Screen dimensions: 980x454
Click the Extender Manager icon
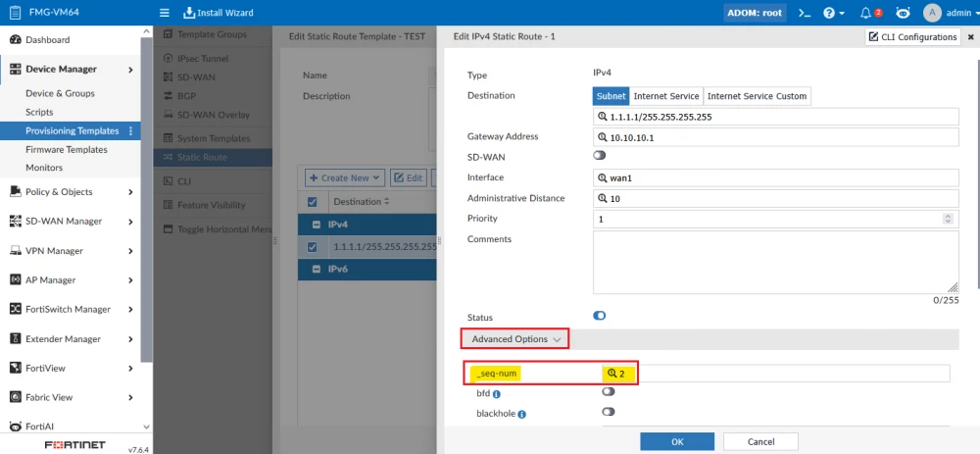(15, 339)
